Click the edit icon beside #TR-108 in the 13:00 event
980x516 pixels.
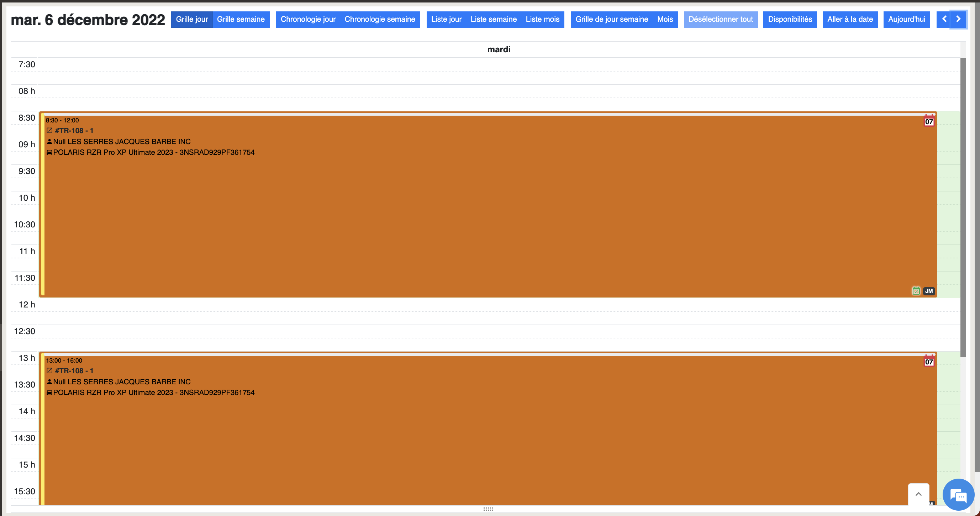click(x=49, y=371)
